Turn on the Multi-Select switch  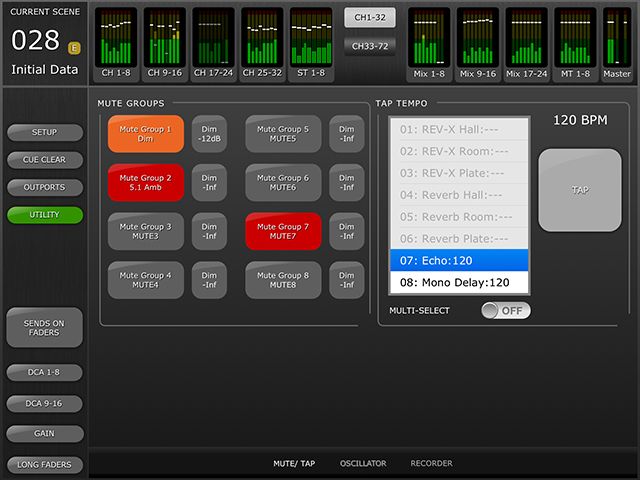[505, 311]
